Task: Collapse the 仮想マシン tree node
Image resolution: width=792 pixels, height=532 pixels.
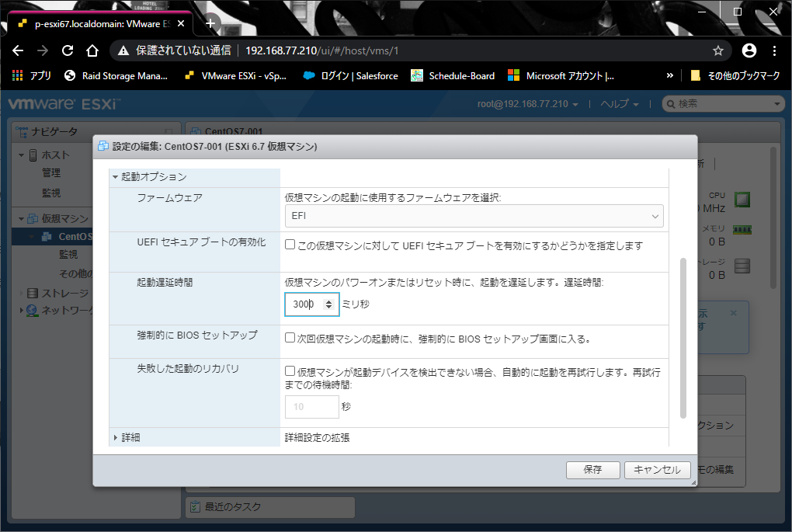Action: (x=21, y=219)
